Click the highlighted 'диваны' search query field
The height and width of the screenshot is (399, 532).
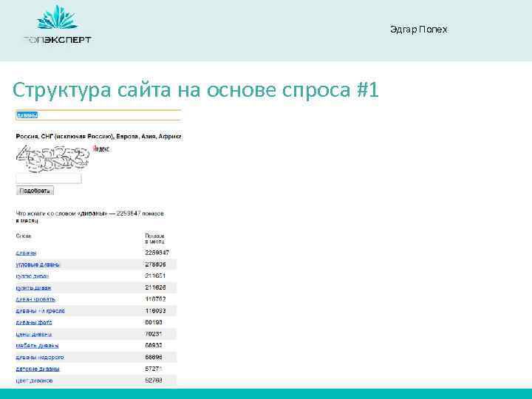[98, 115]
